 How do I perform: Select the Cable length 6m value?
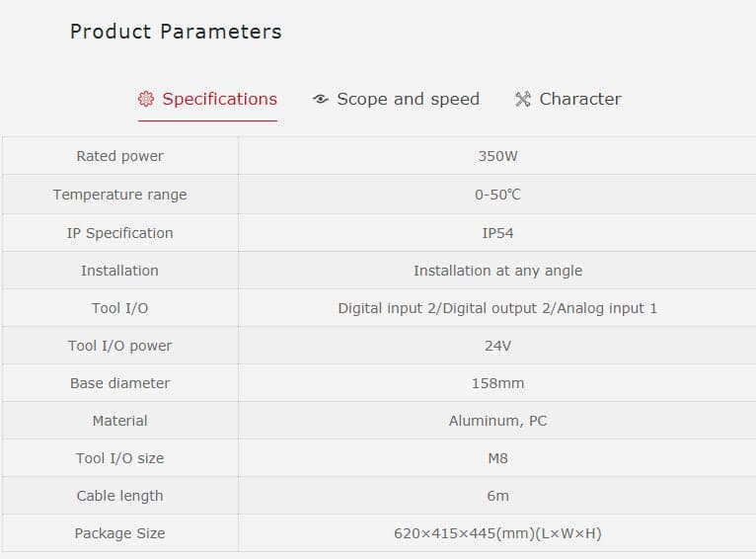coord(497,496)
